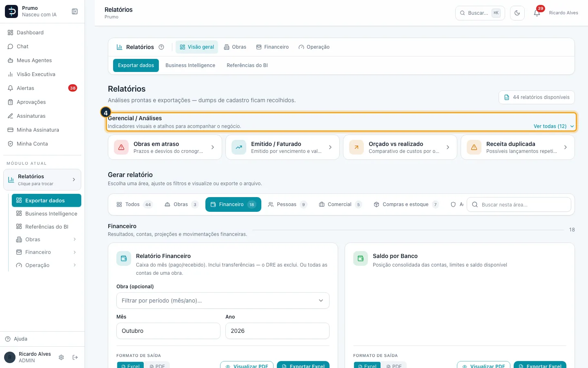Click the 44 relatórios disponíveis button
This screenshot has width=588, height=368.
pyautogui.click(x=537, y=97)
